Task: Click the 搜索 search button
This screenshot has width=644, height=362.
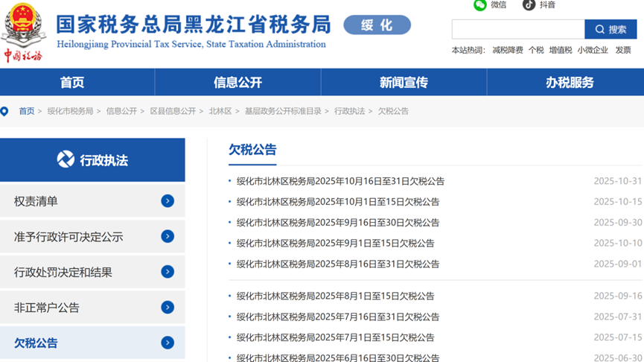Action: (x=610, y=29)
